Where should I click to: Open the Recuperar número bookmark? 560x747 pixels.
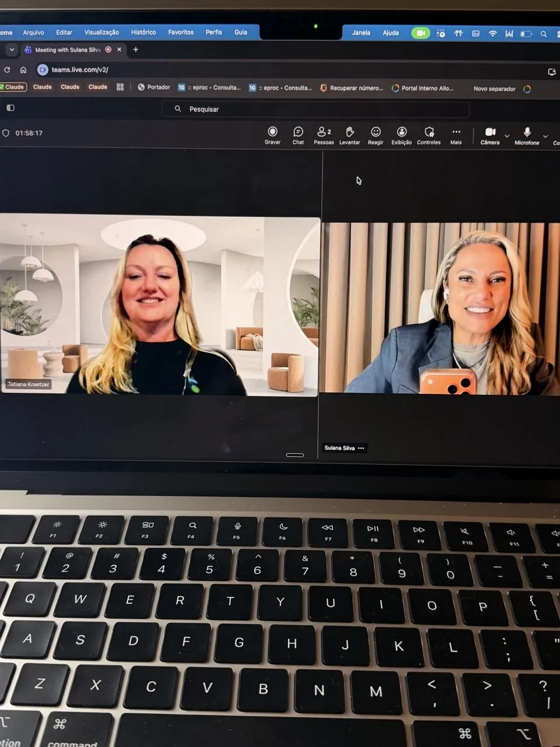(352, 88)
